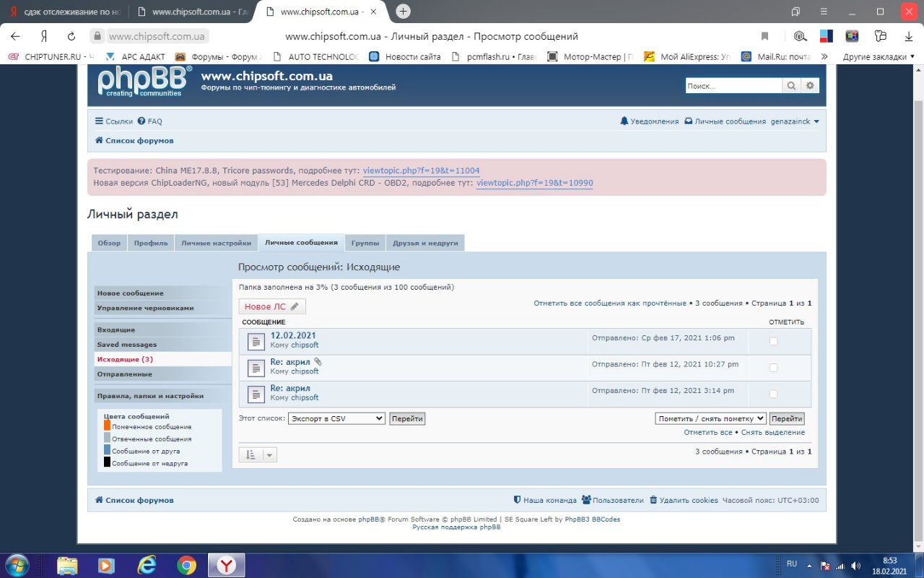924x578 pixels.
Task: Tick the checkbox for the 12.02.2021 message
Action: pyautogui.click(x=773, y=341)
